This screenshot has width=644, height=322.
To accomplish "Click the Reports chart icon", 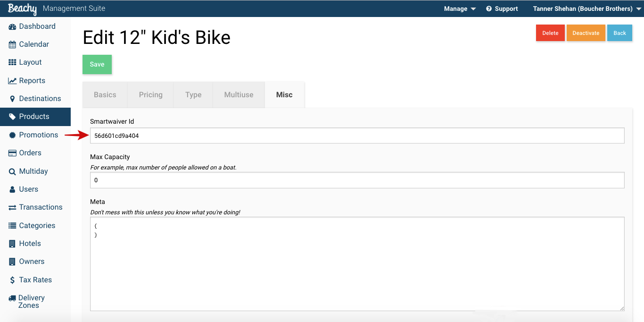I will click(x=12, y=81).
